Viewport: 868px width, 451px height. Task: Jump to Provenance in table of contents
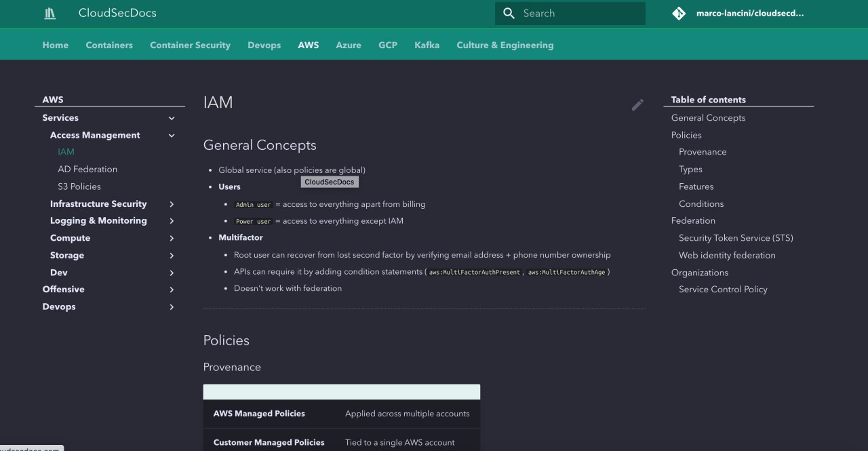[x=703, y=152]
